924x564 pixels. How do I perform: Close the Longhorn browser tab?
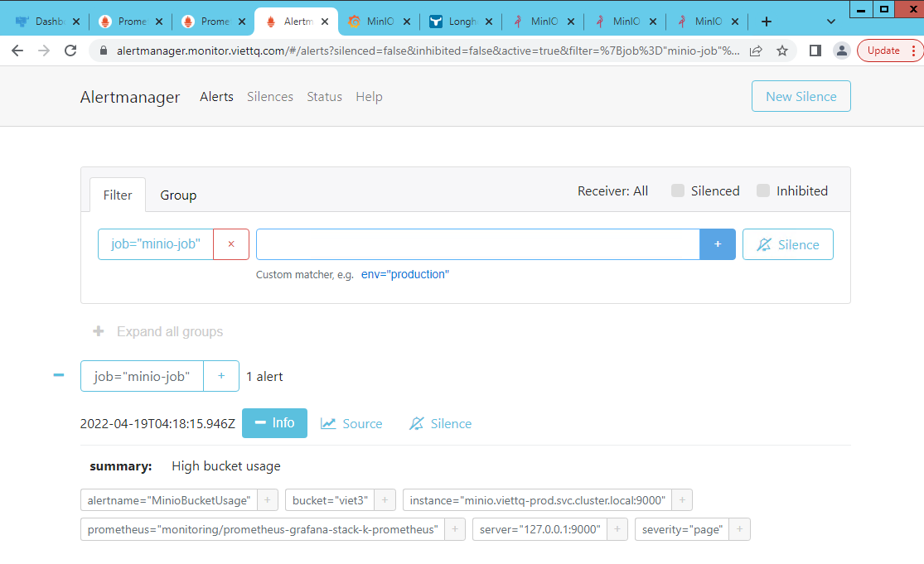click(x=488, y=22)
